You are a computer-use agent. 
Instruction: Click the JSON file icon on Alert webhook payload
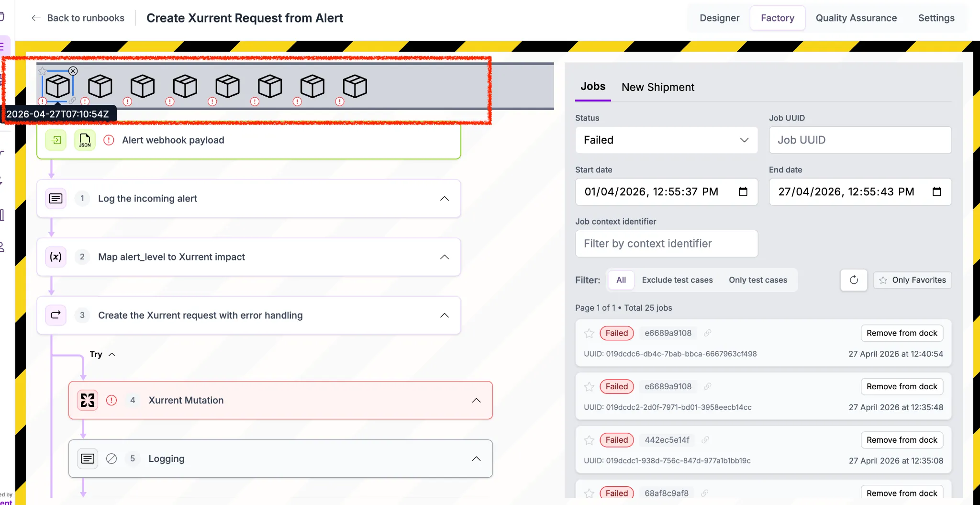[85, 140]
